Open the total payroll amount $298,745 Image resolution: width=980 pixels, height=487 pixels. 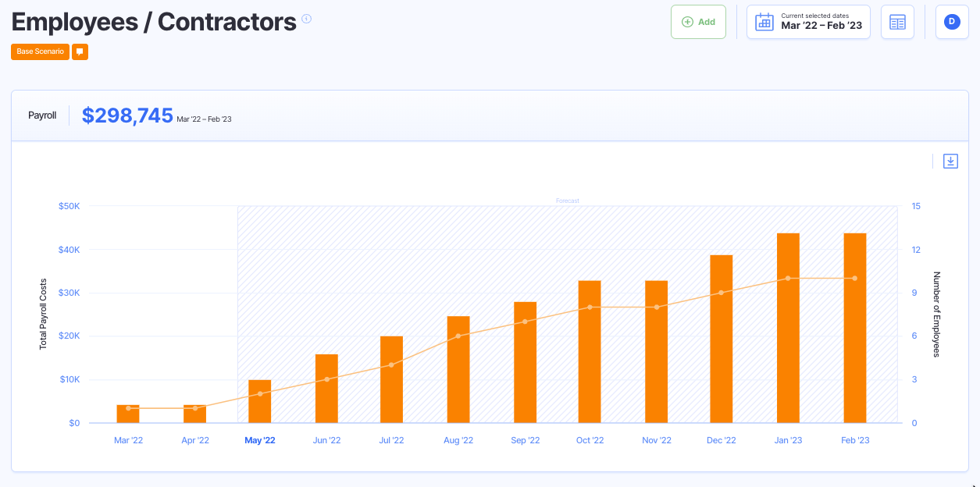pyautogui.click(x=128, y=115)
